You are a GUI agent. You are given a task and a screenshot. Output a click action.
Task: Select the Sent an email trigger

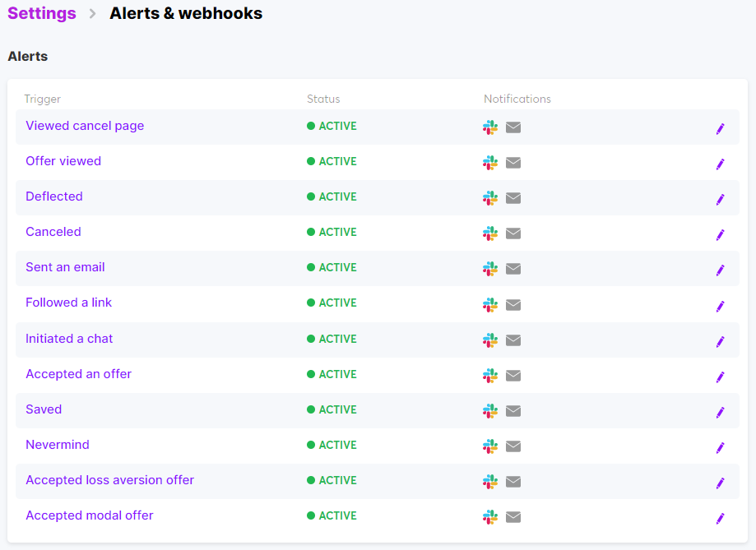coord(65,267)
